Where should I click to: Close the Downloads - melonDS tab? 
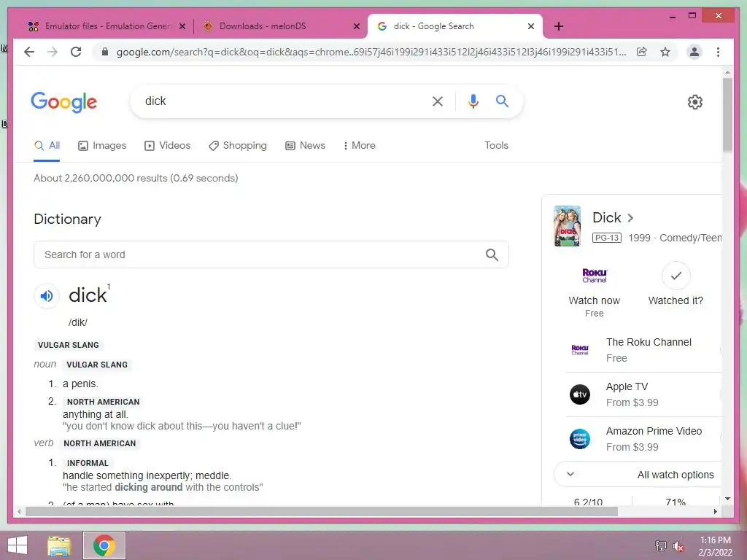point(356,26)
